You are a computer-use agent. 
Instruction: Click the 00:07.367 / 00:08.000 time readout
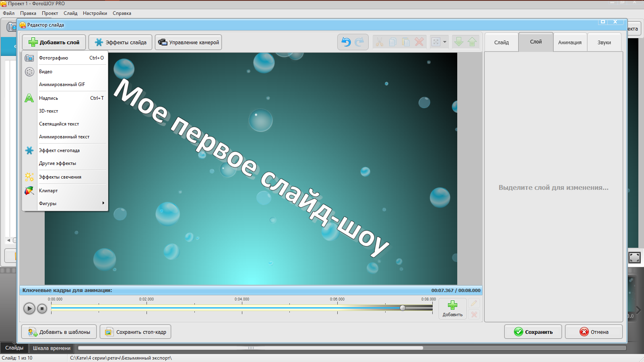click(x=456, y=290)
